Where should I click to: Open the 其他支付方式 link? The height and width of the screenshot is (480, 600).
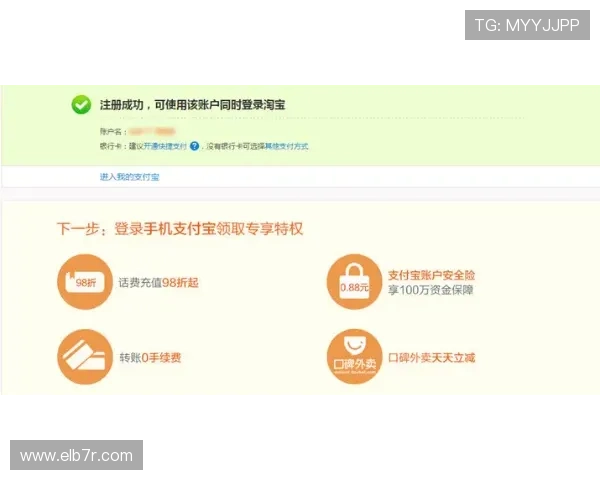(287, 146)
